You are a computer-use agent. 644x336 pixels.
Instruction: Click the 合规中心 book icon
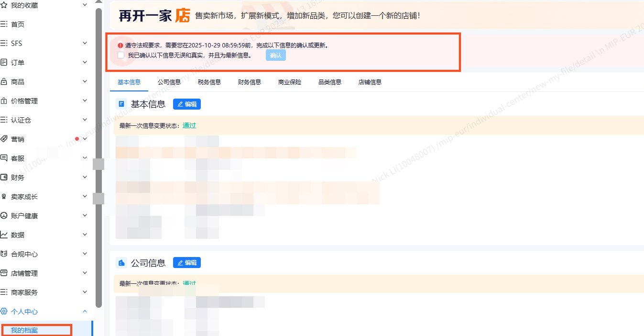pos(4,254)
